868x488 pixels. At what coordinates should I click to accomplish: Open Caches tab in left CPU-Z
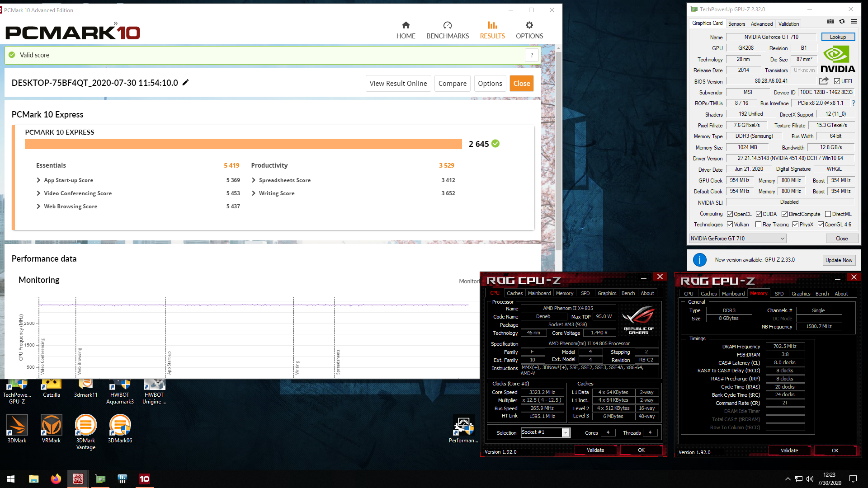[514, 293]
